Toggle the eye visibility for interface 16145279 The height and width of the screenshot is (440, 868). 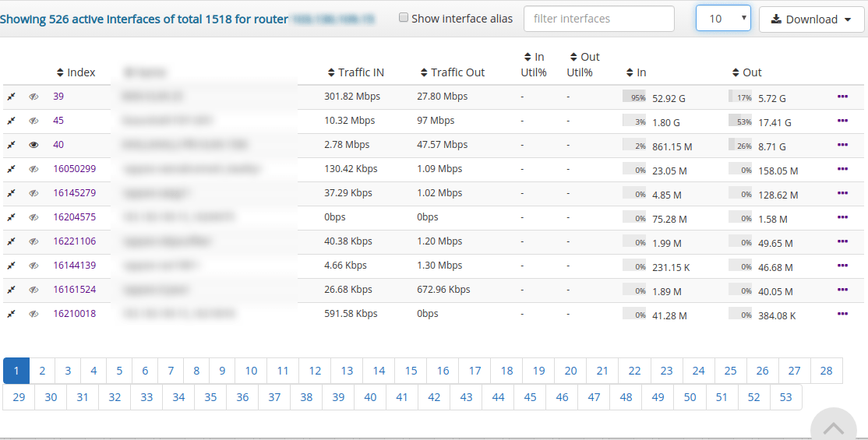coord(34,193)
